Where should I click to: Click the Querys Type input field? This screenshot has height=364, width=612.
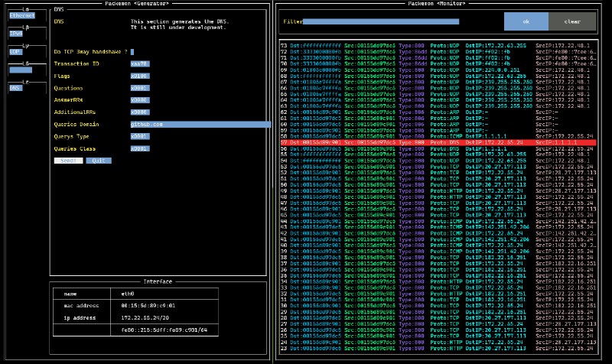140,137
